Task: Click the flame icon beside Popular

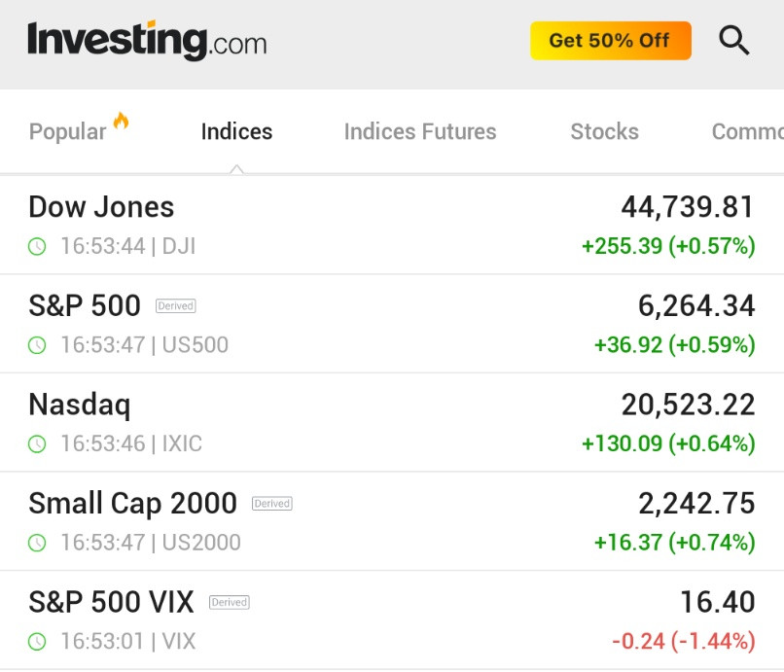Action: [121, 122]
